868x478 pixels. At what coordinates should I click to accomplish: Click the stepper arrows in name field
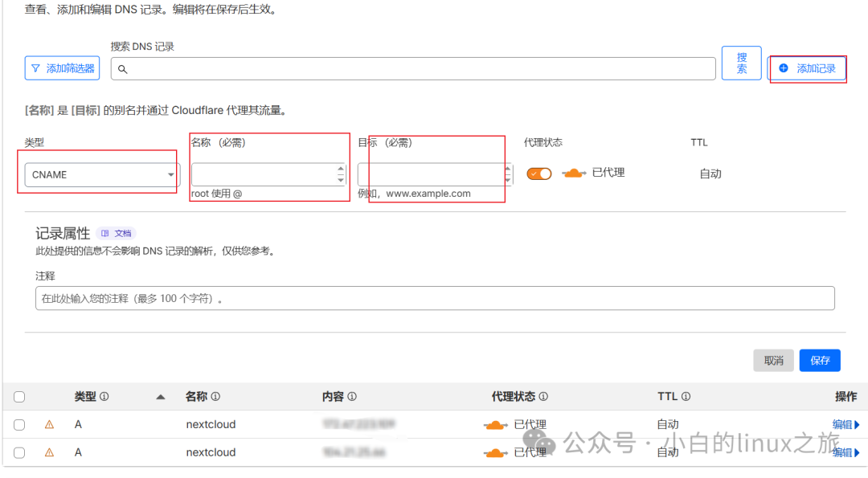point(341,174)
